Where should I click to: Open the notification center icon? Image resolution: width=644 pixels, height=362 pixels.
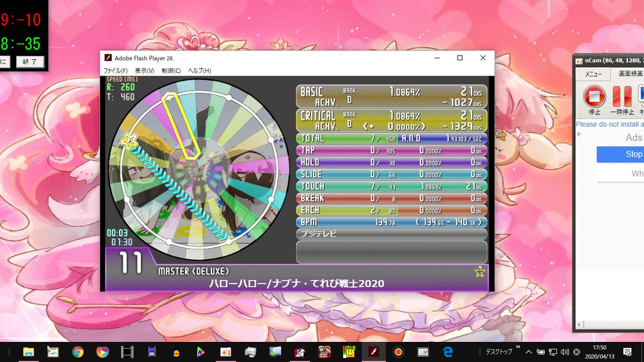(627, 352)
